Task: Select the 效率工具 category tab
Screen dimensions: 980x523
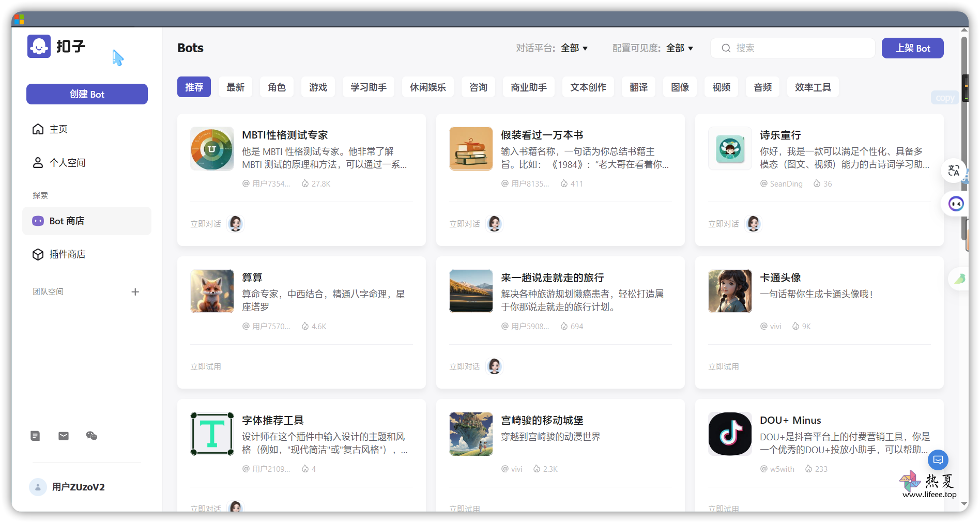Action: tap(813, 87)
